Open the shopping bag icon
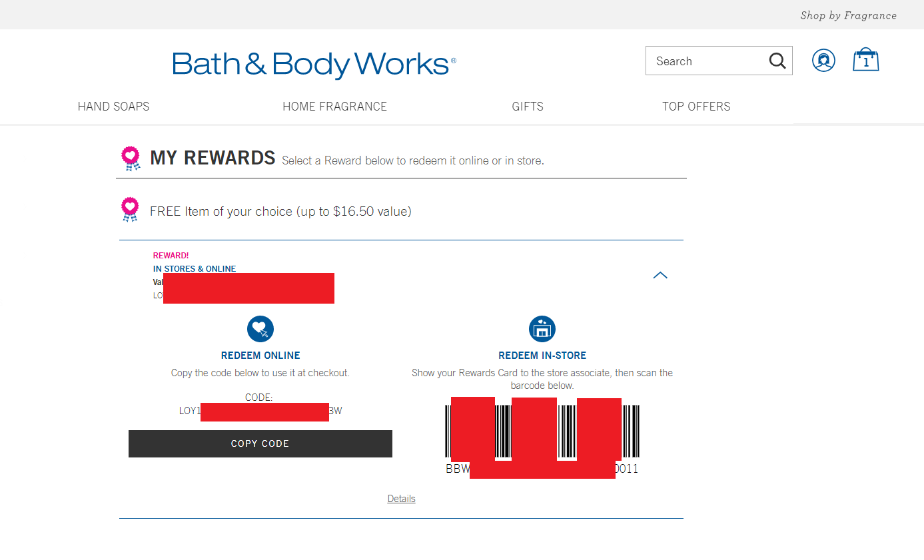Image resolution: width=924 pixels, height=560 pixels. tap(866, 60)
